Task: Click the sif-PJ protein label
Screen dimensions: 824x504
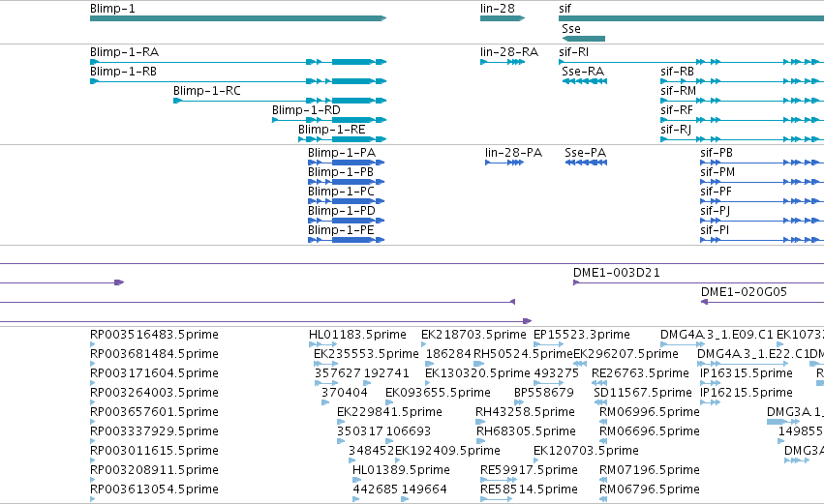Action: tap(716, 211)
